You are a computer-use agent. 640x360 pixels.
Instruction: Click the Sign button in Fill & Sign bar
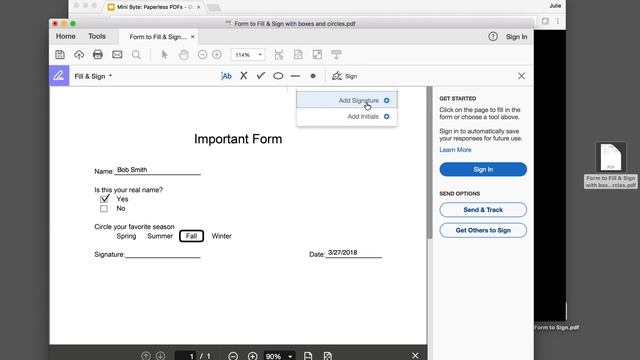[344, 76]
